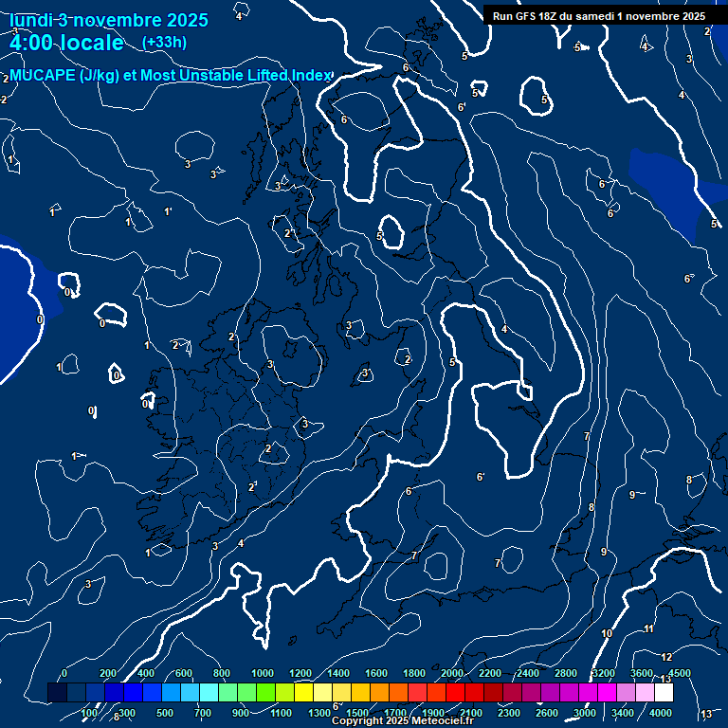This screenshot has height=728, width=728.
Task: Select the cyan swatch between 700 and 800
Action: (x=209, y=692)
